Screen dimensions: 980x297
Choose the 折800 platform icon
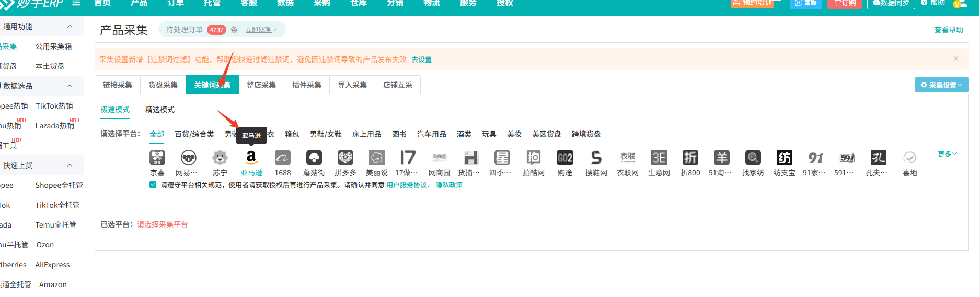coord(690,158)
